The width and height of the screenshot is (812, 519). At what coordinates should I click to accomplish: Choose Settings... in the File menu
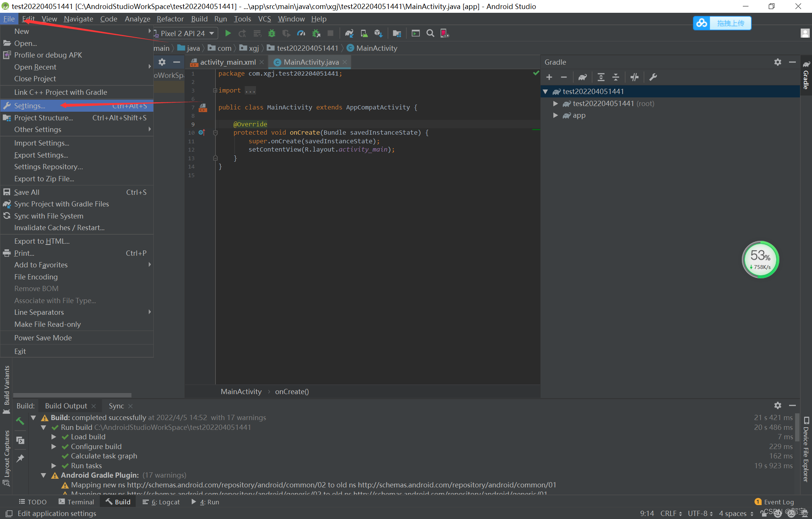tap(77, 106)
